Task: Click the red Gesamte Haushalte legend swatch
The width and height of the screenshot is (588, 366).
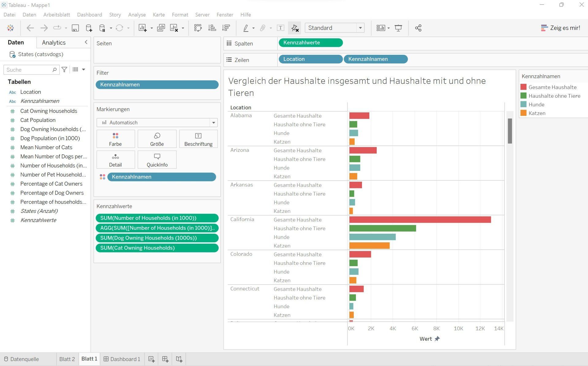Action: [523, 87]
